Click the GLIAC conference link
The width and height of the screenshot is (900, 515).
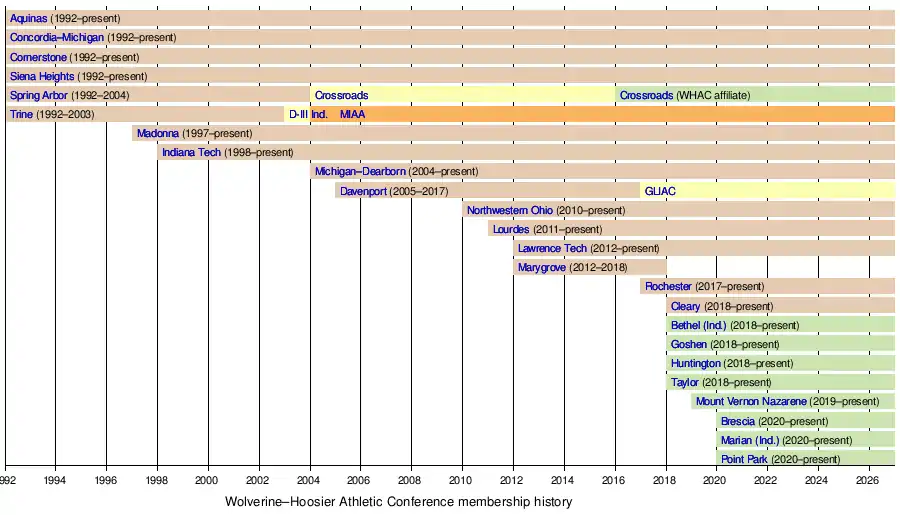(x=660, y=191)
